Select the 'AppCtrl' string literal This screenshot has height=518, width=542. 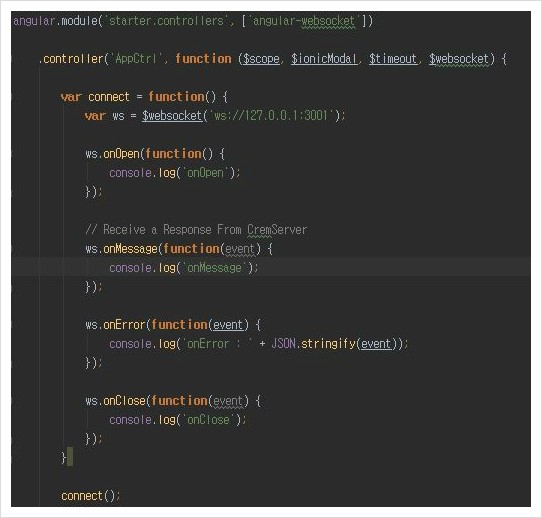[x=136, y=59]
